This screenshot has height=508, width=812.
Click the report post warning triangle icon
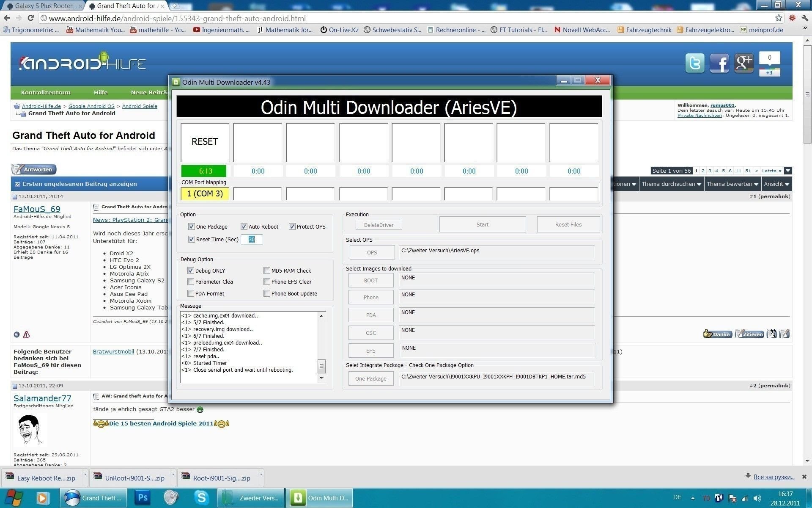pyautogui.click(x=26, y=334)
